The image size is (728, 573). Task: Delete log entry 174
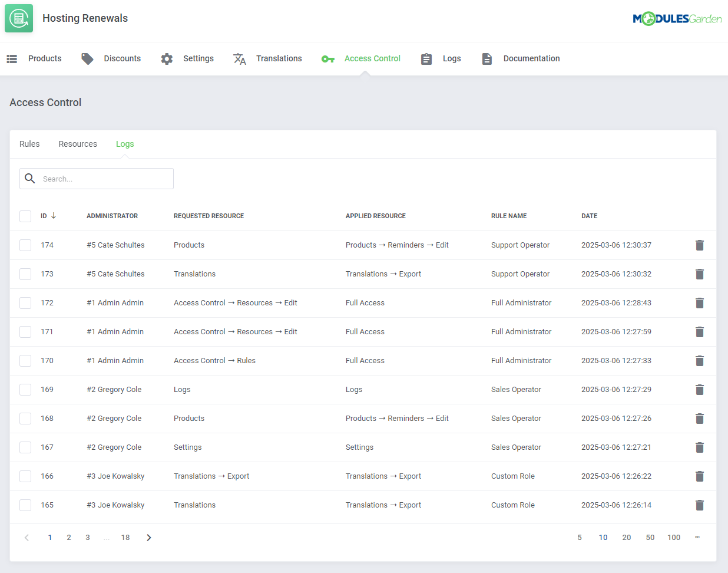coord(700,245)
